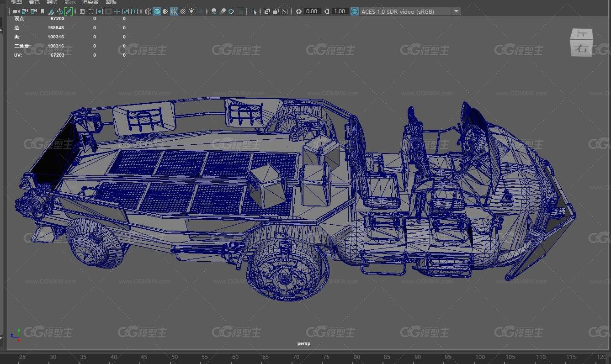Toggle the Field Chart icon
The height and width of the screenshot is (364, 611).
pos(117,11)
